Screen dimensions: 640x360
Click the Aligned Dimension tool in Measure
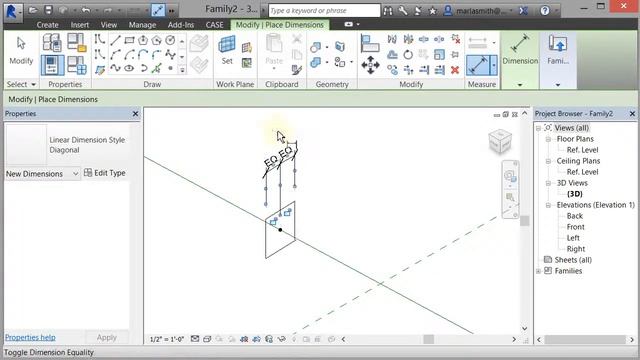478,65
